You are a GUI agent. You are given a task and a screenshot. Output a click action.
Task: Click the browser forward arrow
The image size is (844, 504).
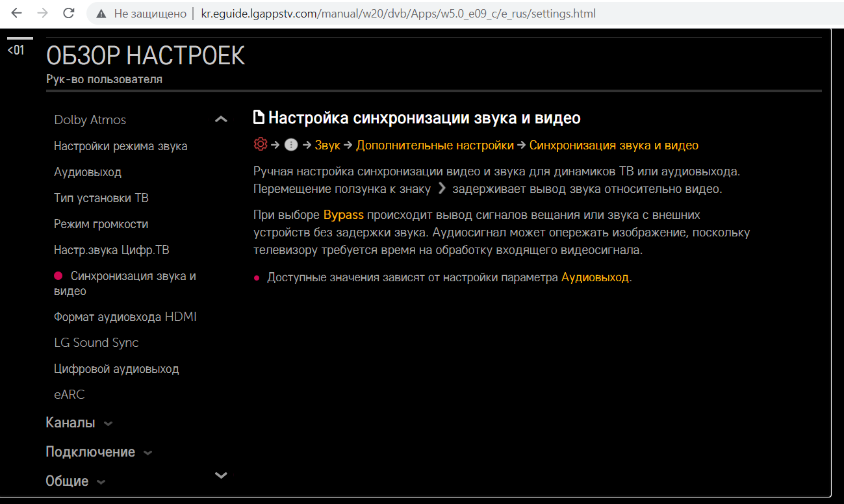[x=43, y=13]
